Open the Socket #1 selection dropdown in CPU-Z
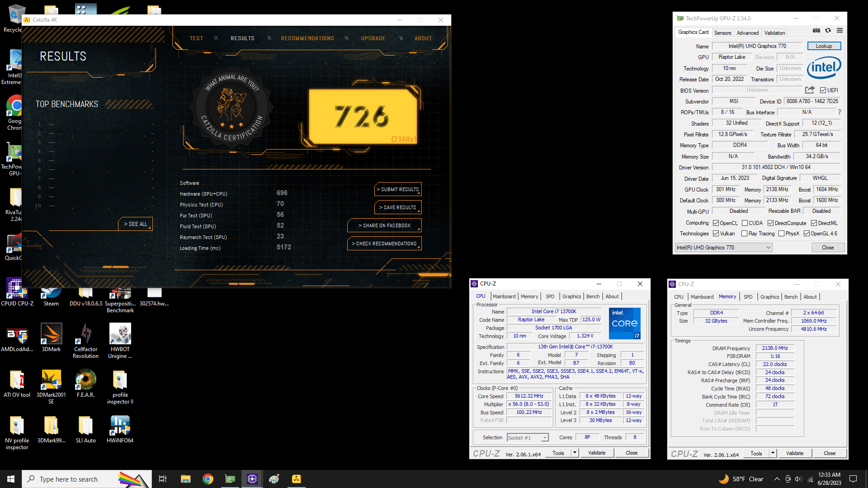This screenshot has height=488, width=868. [528, 437]
